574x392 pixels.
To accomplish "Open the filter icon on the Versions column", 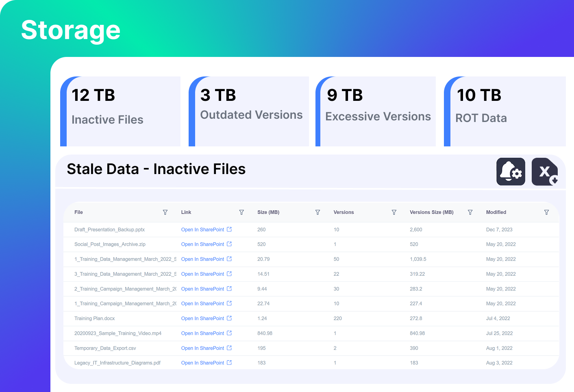I will click(394, 212).
